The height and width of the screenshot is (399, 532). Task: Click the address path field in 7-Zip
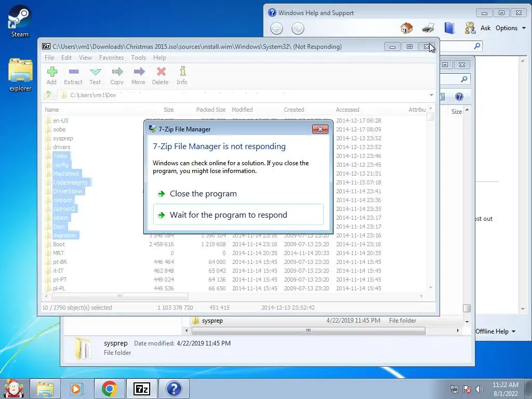(243, 95)
